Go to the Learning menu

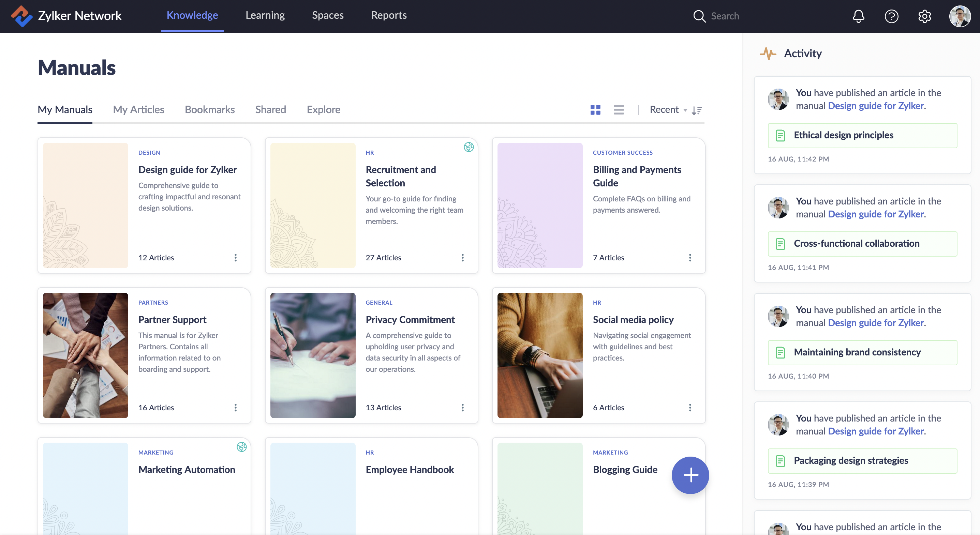tap(265, 15)
